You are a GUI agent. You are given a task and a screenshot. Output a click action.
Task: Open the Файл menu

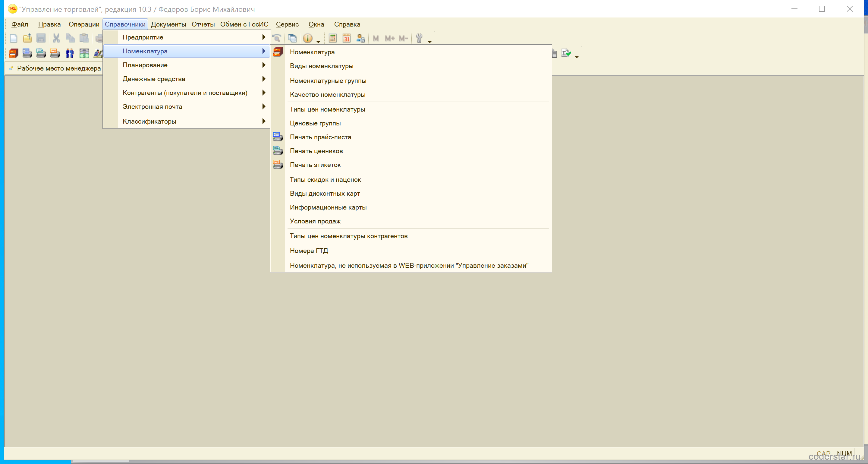20,24
